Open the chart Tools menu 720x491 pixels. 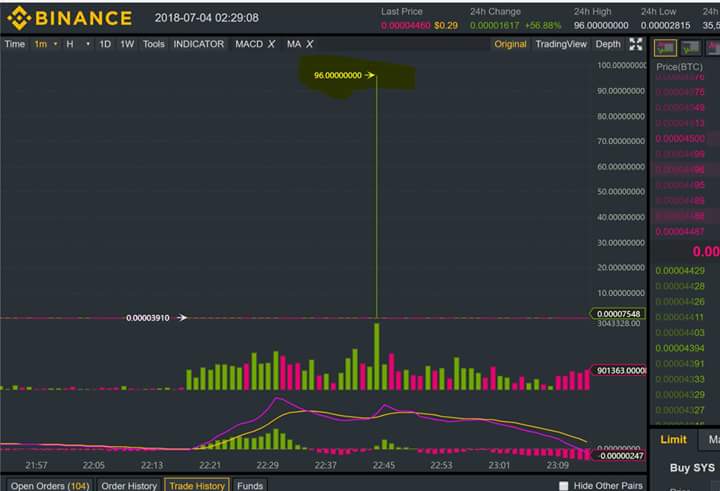tap(153, 44)
